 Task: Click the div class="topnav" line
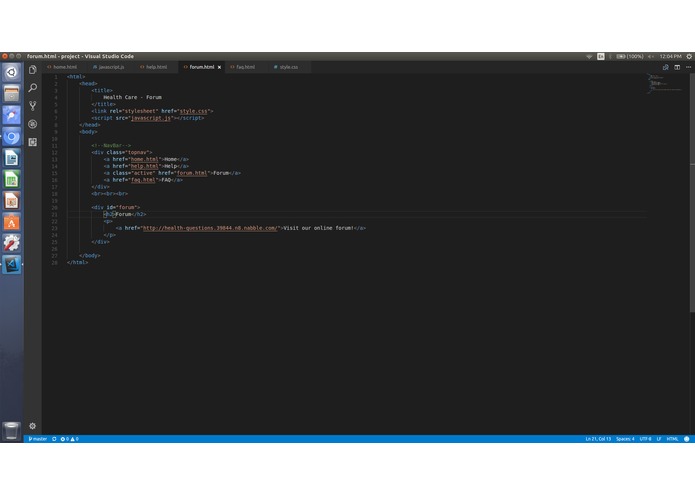tap(121, 152)
